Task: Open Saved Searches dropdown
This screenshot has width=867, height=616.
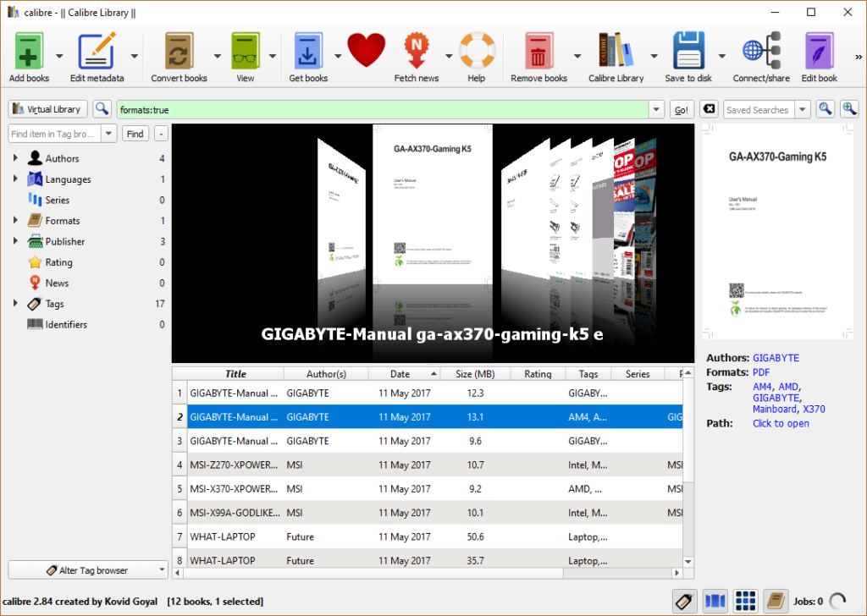Action: (803, 109)
